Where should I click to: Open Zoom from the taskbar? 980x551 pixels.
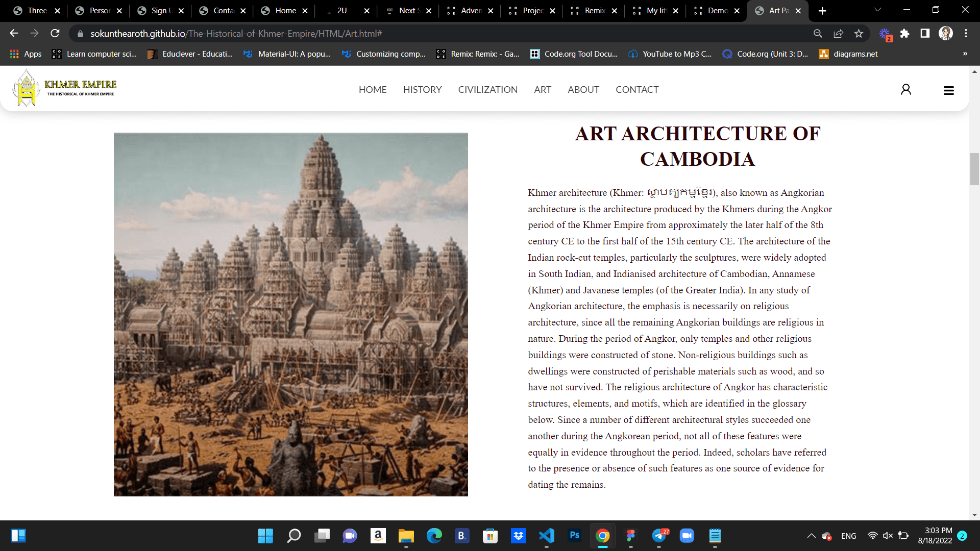pyautogui.click(x=687, y=536)
